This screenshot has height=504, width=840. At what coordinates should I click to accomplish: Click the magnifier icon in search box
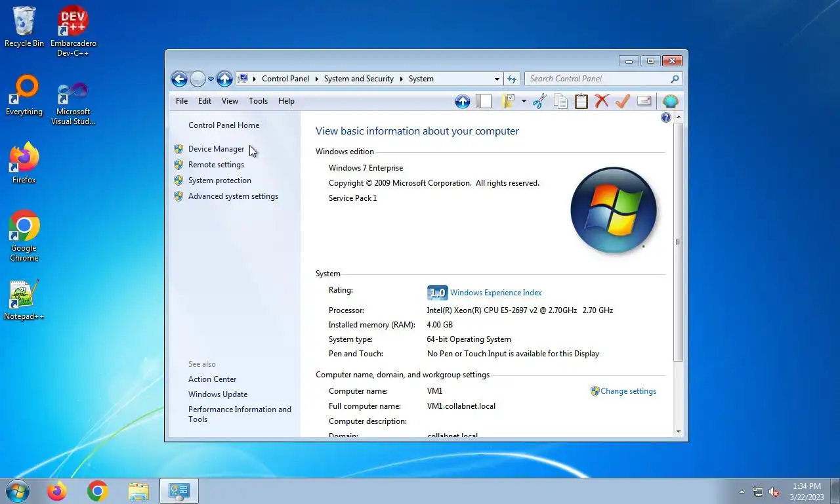[675, 79]
